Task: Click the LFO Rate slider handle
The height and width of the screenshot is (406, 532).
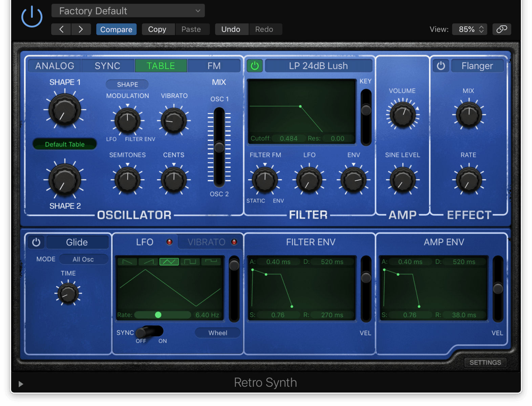Action: [158, 315]
